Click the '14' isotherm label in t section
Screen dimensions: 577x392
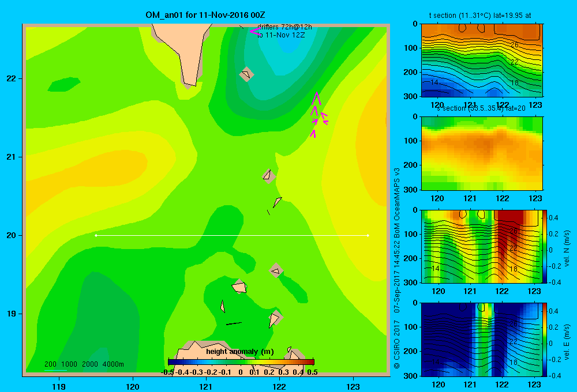click(x=434, y=82)
